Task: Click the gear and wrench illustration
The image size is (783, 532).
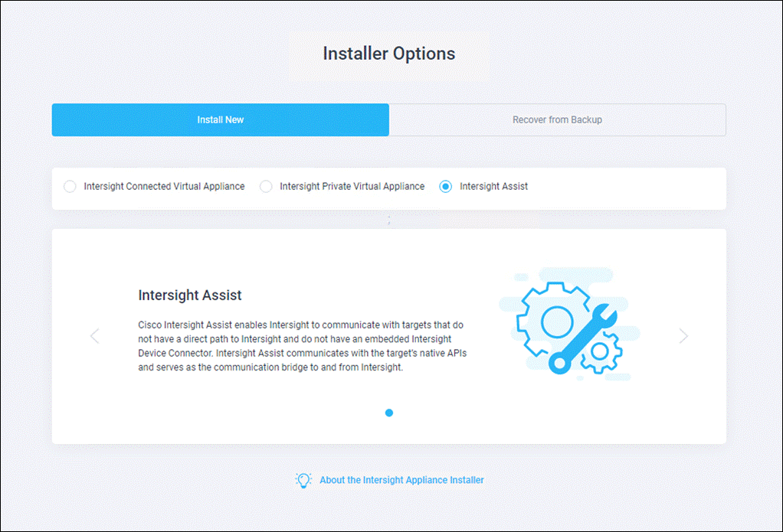Action: pyautogui.click(x=565, y=324)
